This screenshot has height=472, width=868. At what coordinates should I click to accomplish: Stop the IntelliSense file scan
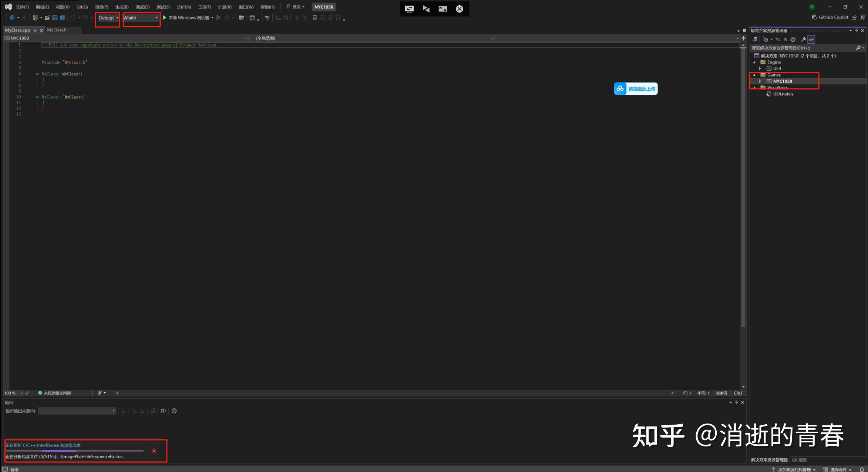click(154, 451)
